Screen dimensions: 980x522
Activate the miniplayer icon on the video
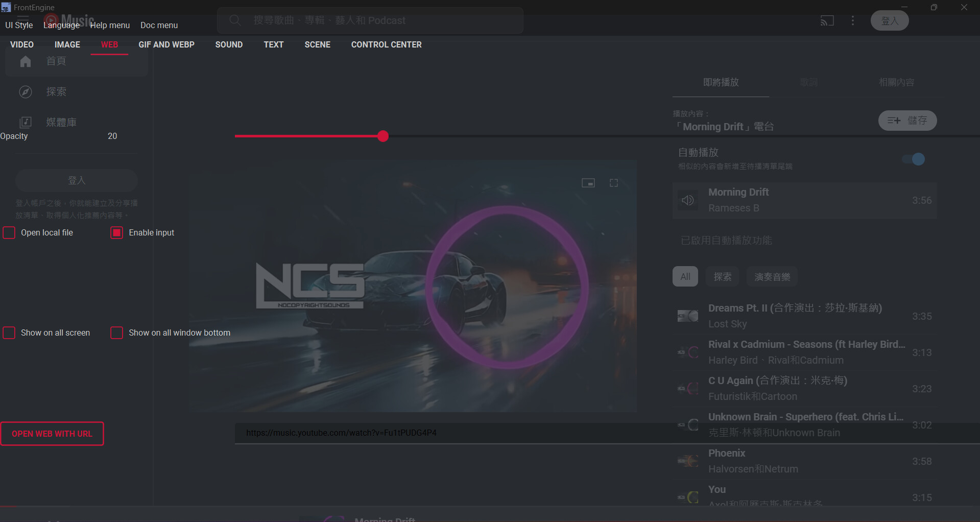(588, 182)
